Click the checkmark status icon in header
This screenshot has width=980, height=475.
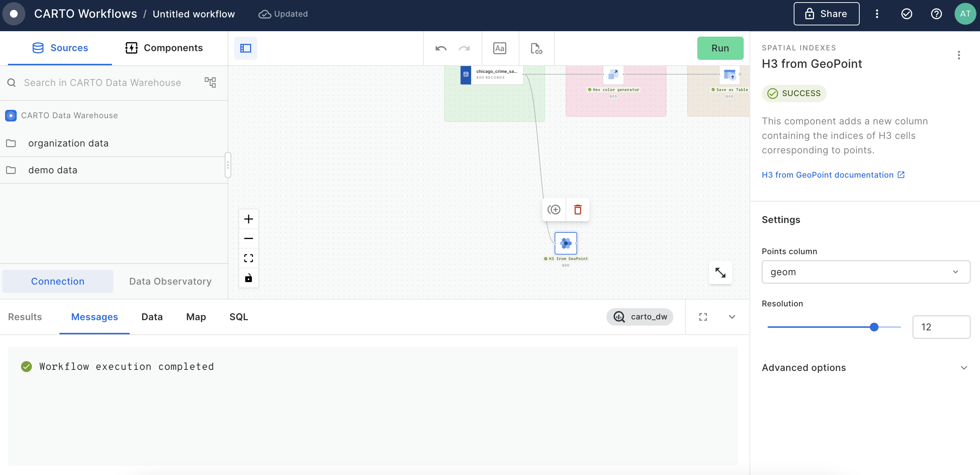906,14
